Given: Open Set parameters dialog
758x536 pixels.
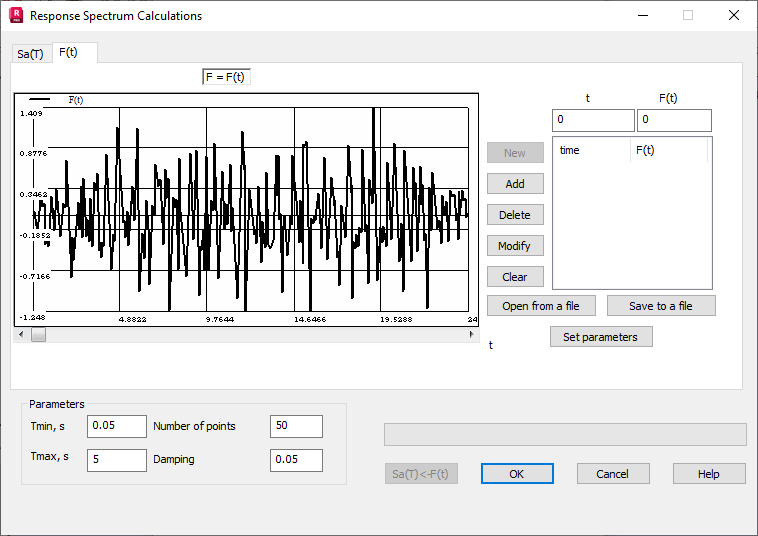Looking at the screenshot, I should pos(601,337).
